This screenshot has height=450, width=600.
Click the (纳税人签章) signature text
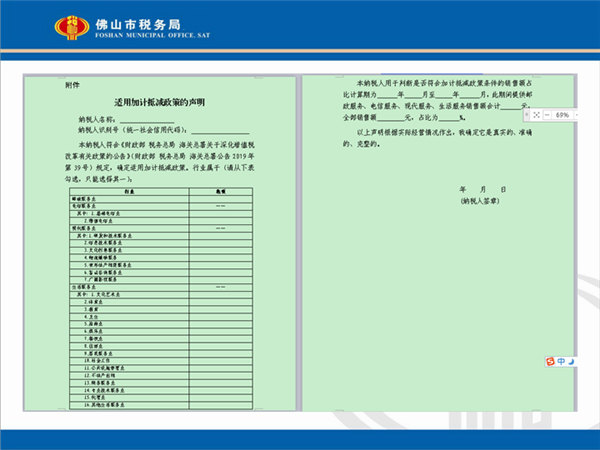click(x=480, y=201)
